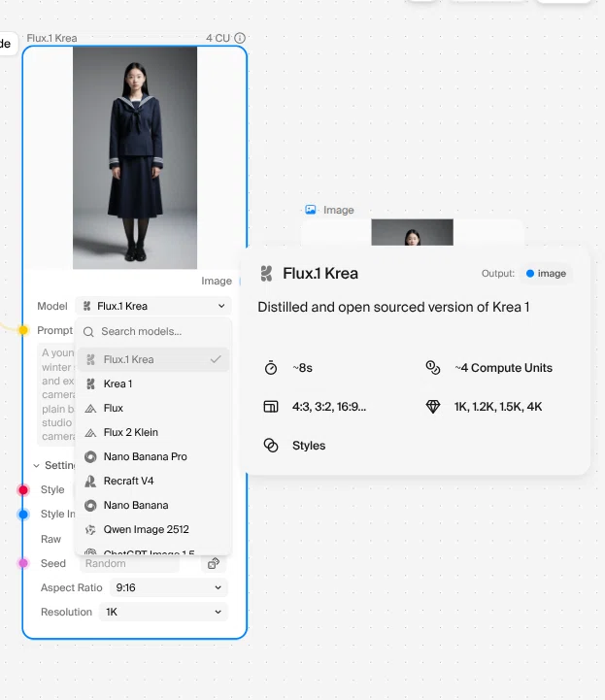Image resolution: width=605 pixels, height=700 pixels.
Task: Click the Flux 2 Klein triangle icon
Action: 90,433
